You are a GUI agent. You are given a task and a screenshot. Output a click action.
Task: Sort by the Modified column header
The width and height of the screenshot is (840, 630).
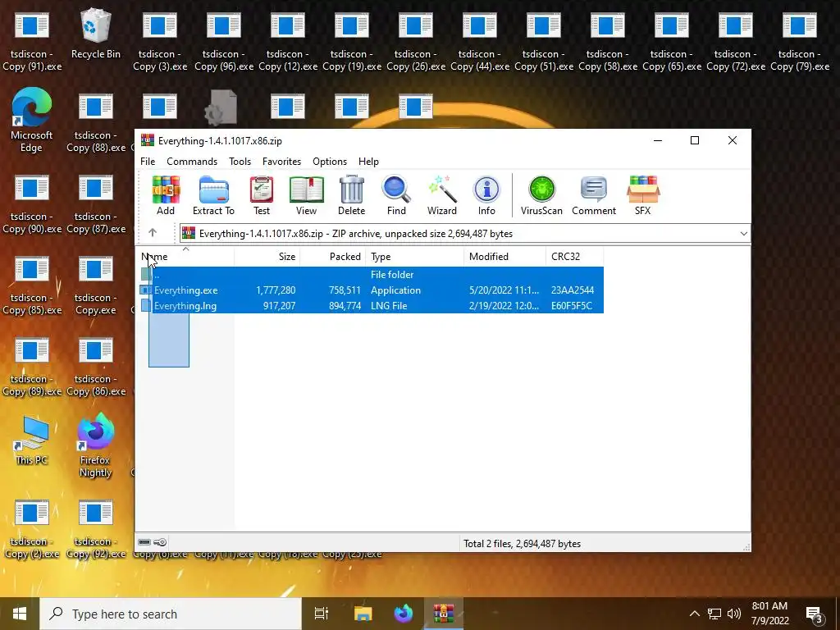[504, 257]
